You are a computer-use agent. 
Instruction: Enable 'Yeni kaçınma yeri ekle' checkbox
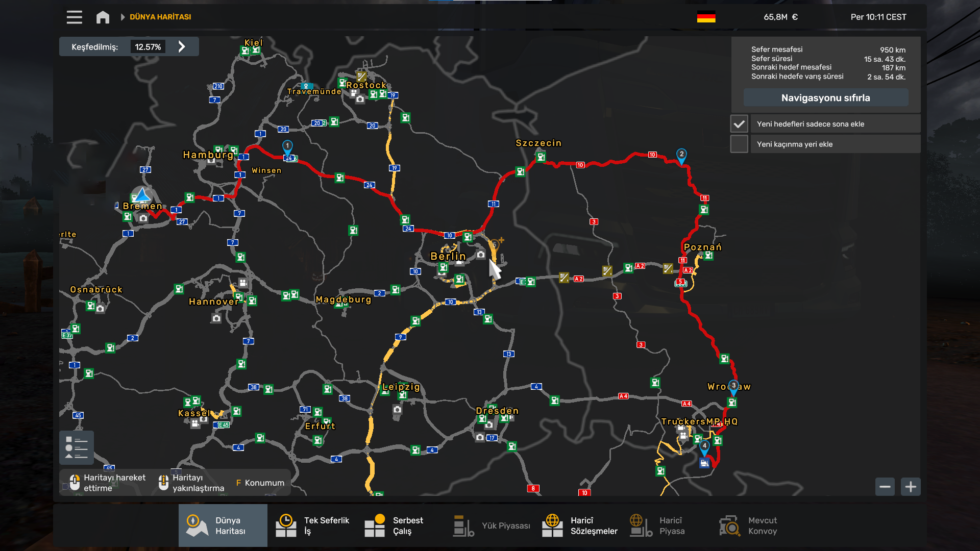coord(739,144)
